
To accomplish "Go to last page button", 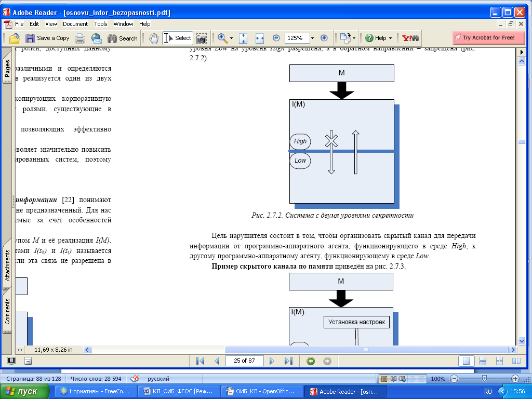I will (x=288, y=361).
